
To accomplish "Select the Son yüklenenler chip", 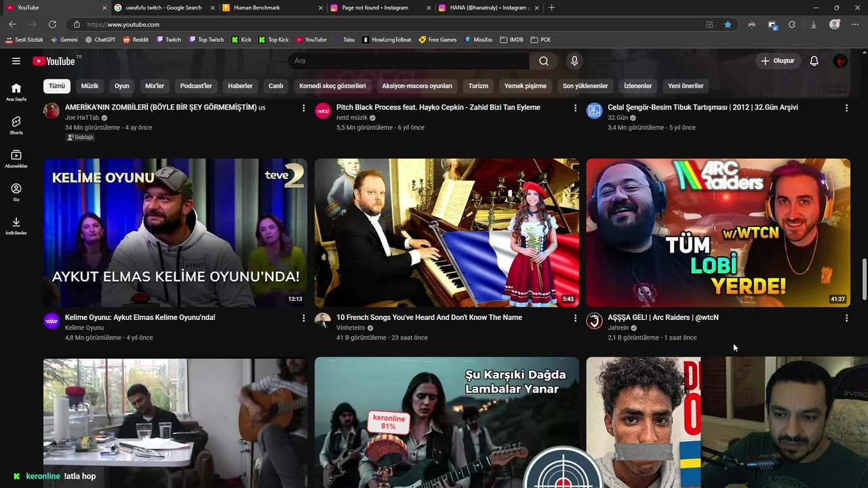I will 585,86.
